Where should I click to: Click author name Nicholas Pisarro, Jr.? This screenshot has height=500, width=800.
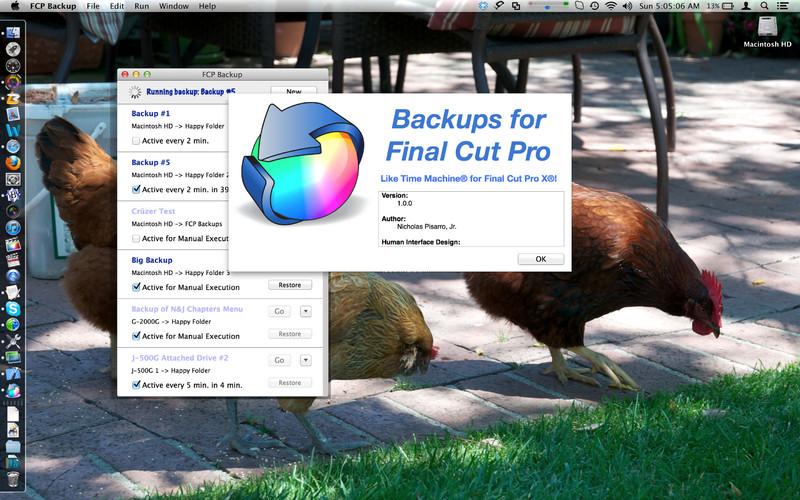[x=427, y=227]
